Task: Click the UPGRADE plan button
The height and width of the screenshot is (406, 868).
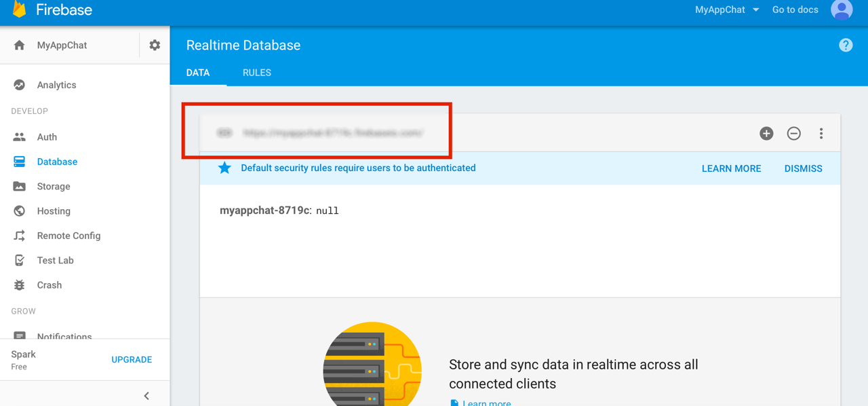Action: pos(132,360)
